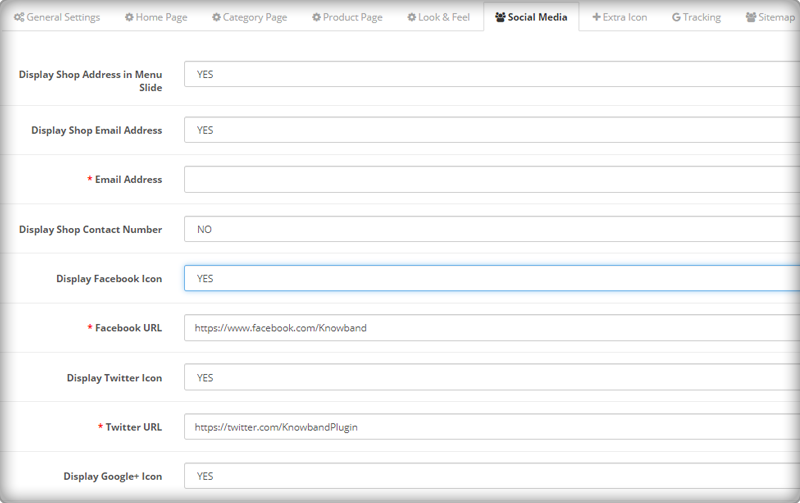Focus the empty Email Address field

pos(492,180)
